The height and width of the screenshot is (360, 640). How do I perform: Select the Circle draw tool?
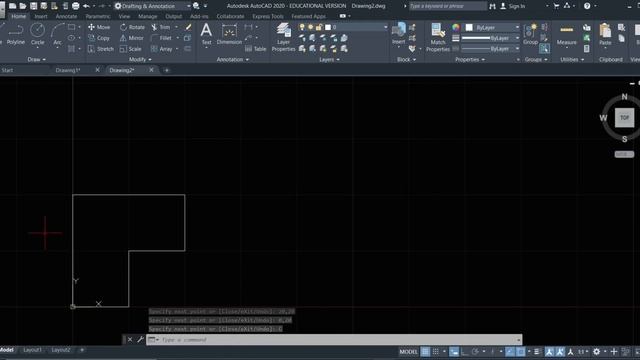click(x=38, y=34)
